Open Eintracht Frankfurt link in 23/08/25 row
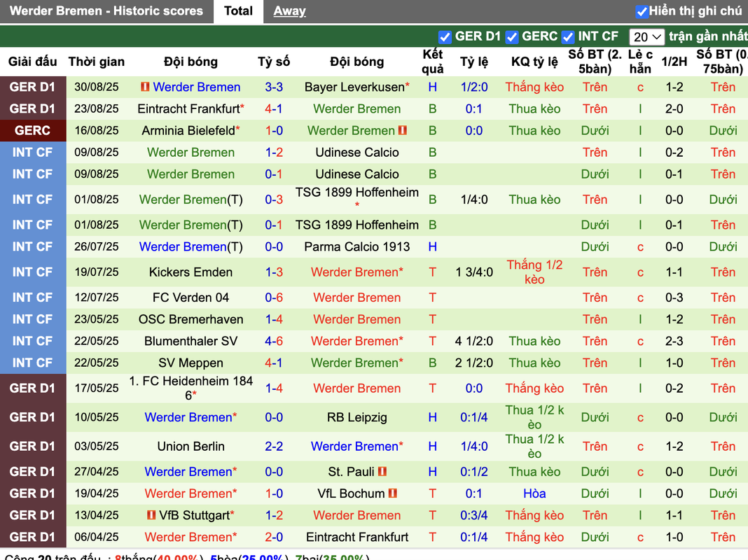This screenshot has height=560, width=748. pos(188,109)
